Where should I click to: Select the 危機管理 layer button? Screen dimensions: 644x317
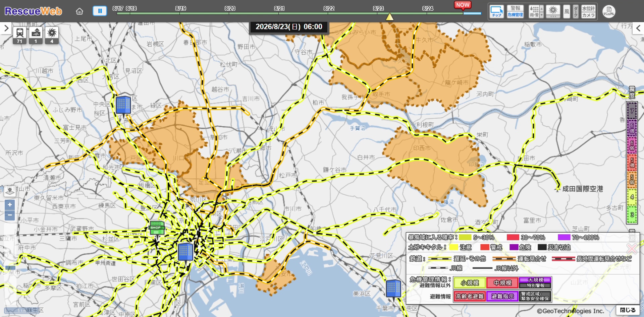pos(515,15)
